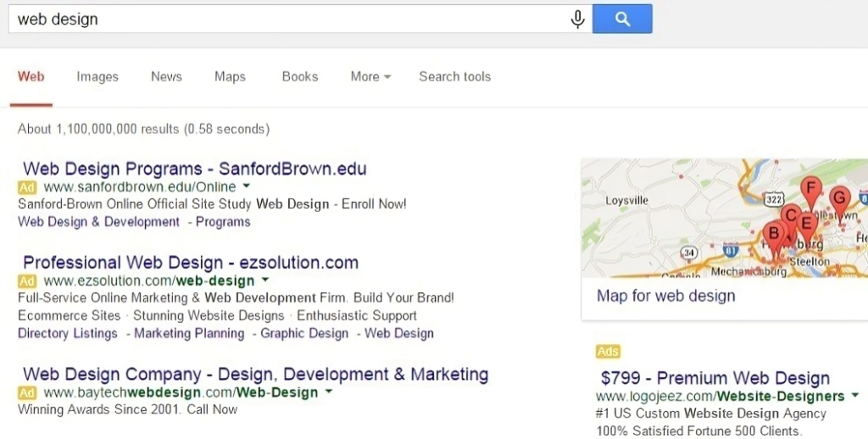Switch to the News tab
868x439 pixels.
tap(166, 76)
